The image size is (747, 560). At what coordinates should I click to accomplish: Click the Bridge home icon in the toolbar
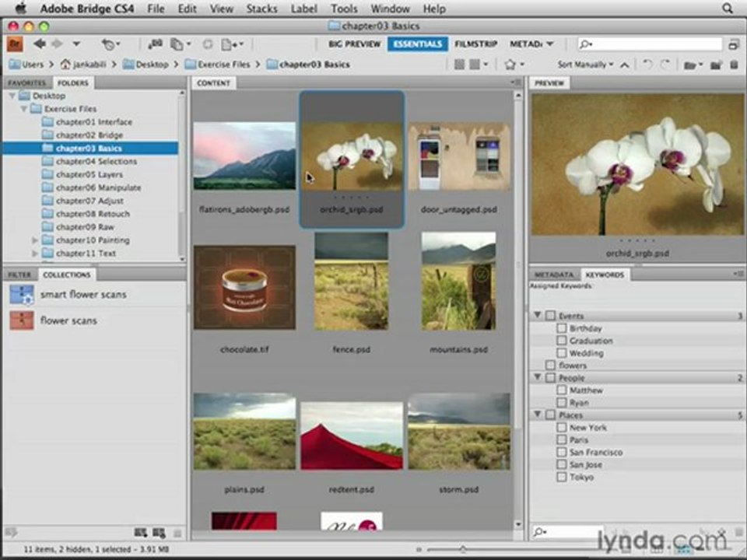(x=15, y=44)
